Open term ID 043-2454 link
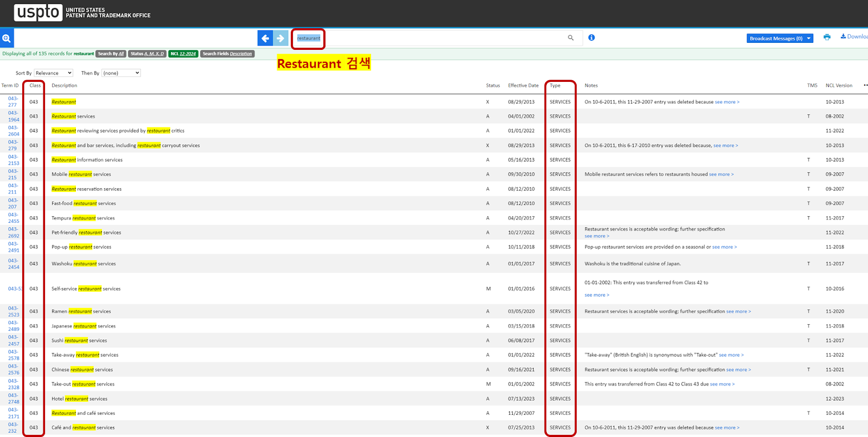 (x=14, y=264)
